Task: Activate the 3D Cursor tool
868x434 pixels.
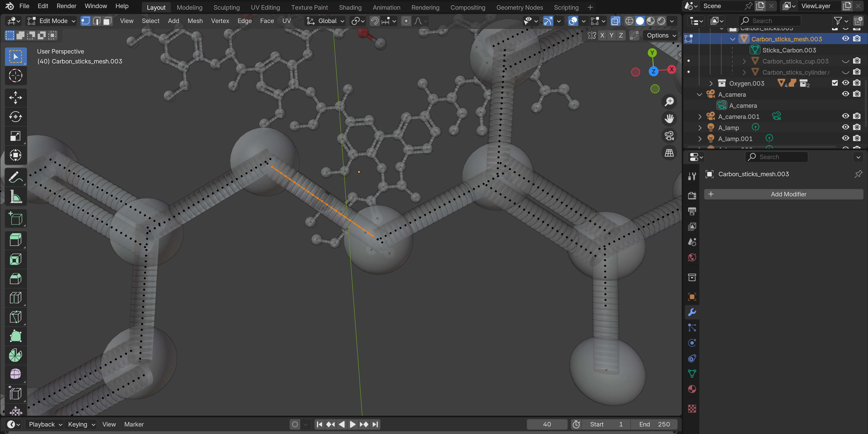Action: click(x=16, y=75)
